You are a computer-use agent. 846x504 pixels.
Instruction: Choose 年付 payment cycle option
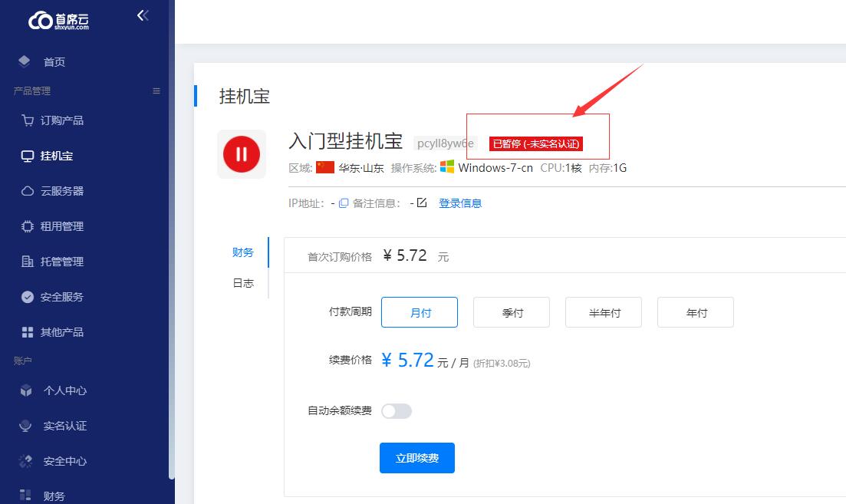[696, 313]
